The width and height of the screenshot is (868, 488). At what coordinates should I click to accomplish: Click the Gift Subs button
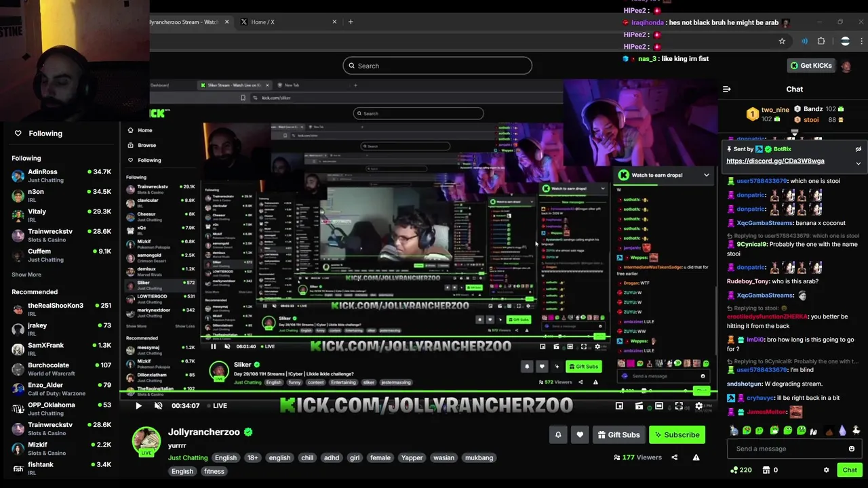click(x=618, y=434)
